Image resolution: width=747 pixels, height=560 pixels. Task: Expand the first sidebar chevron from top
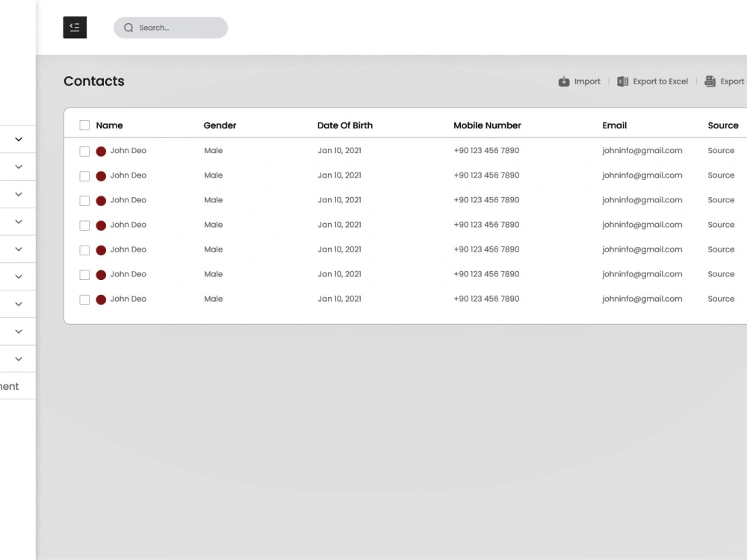point(19,140)
